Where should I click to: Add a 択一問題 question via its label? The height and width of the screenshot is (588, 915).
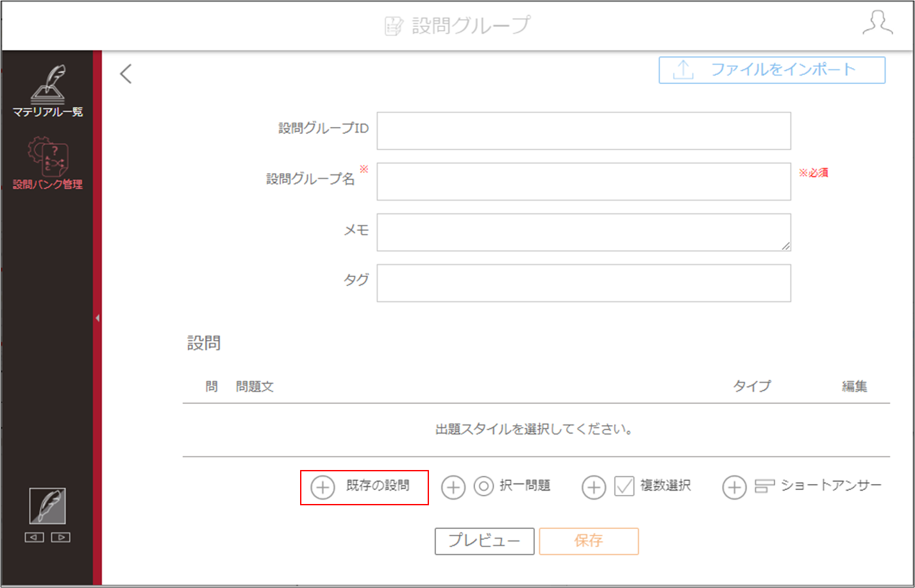(x=525, y=485)
